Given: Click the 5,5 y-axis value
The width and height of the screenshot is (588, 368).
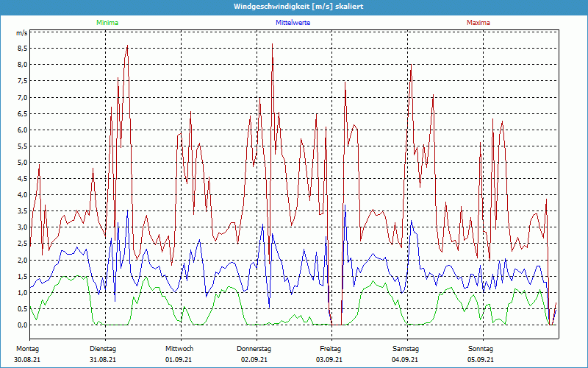Looking at the screenshot, I should [23, 146].
